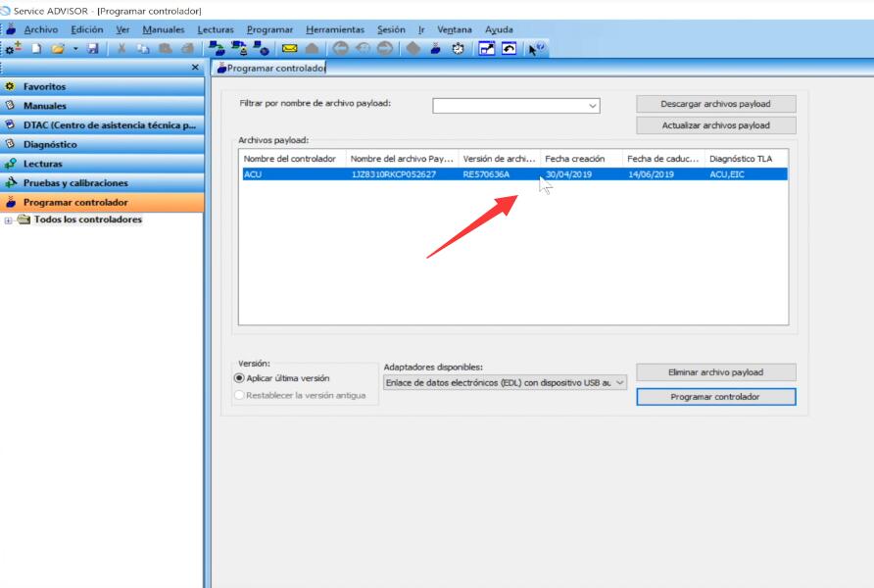The height and width of the screenshot is (588, 874).
Task: Open Pruebas y calibraciones sidebar section
Action: pos(102,183)
